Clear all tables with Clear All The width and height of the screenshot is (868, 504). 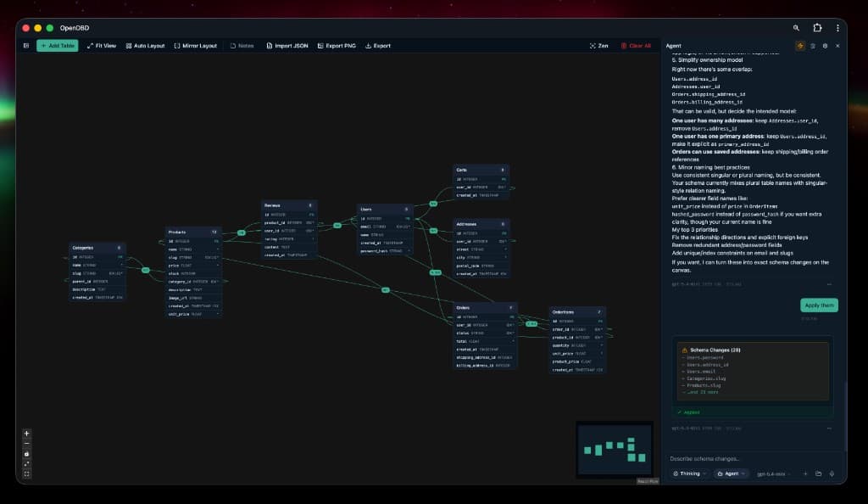point(636,46)
